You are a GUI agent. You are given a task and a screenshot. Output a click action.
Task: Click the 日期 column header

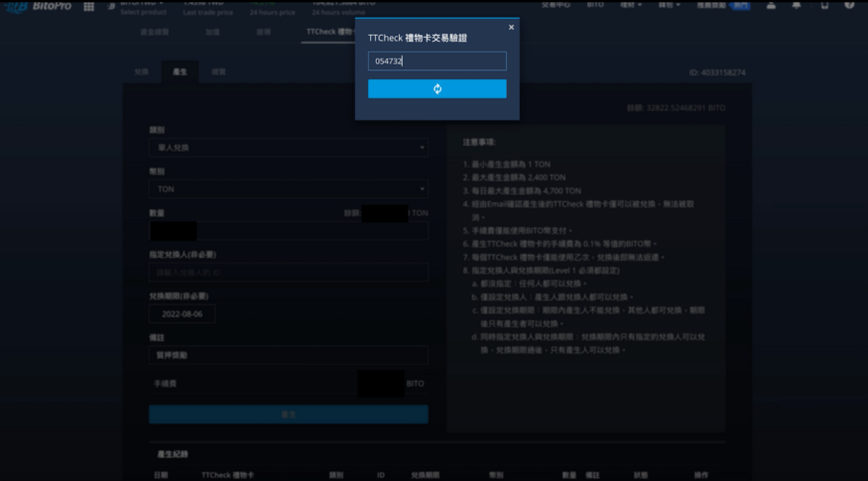[x=161, y=475]
